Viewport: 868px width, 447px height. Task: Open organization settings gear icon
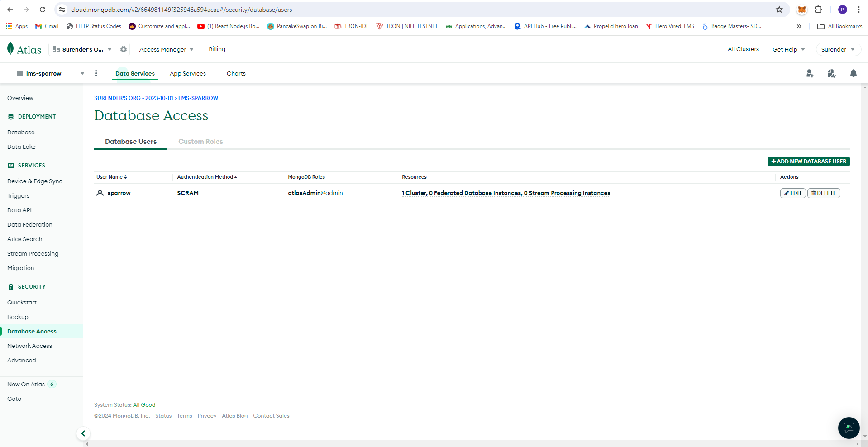(x=124, y=49)
